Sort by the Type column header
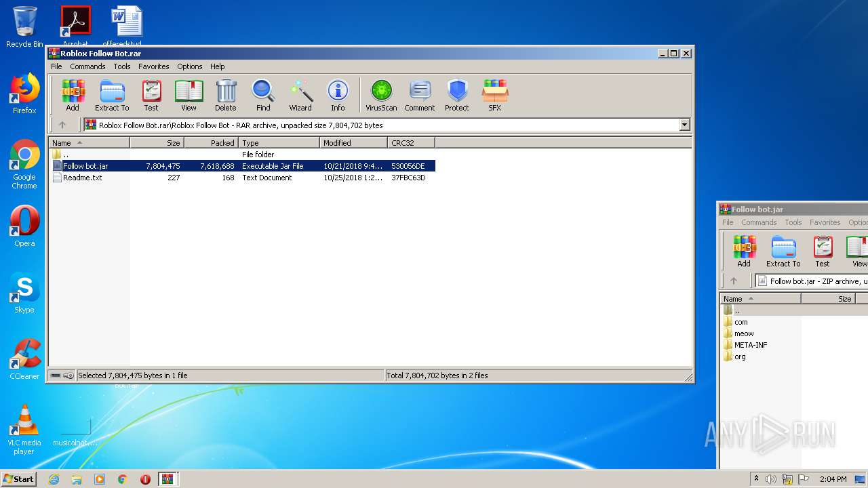The height and width of the screenshot is (488, 868). (279, 143)
